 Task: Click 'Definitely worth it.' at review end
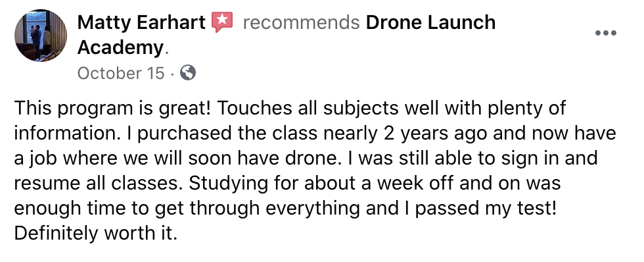tap(96, 233)
